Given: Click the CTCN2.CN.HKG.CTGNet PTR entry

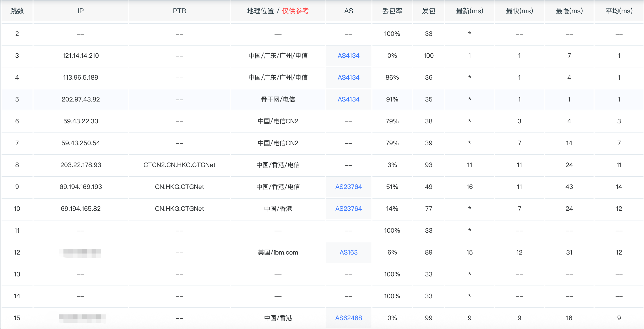Looking at the screenshot, I should tap(179, 165).
